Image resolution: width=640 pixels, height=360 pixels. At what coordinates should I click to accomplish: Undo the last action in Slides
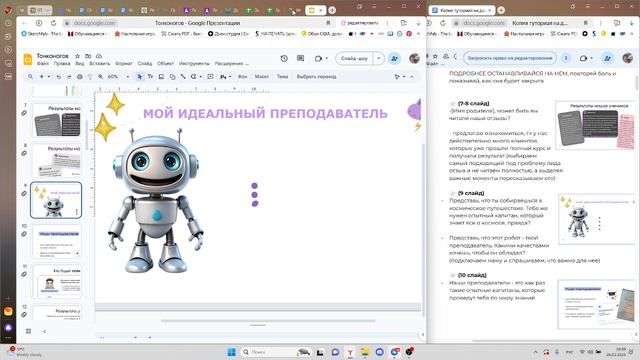click(x=59, y=76)
